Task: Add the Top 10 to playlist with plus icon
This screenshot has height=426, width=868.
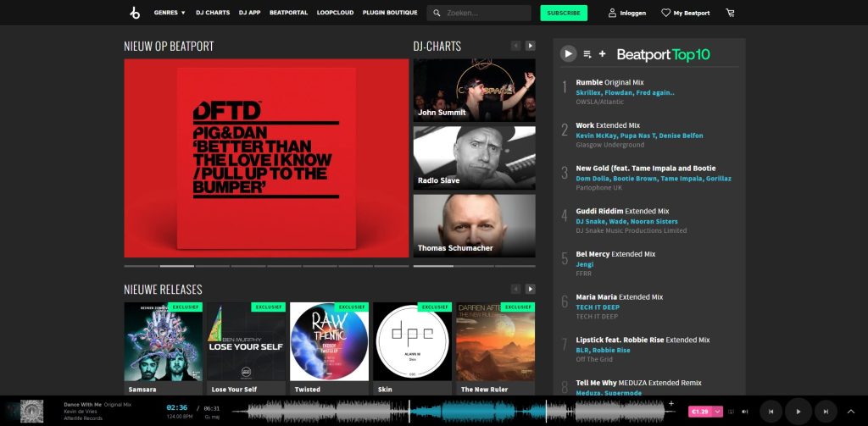Action: (x=603, y=53)
